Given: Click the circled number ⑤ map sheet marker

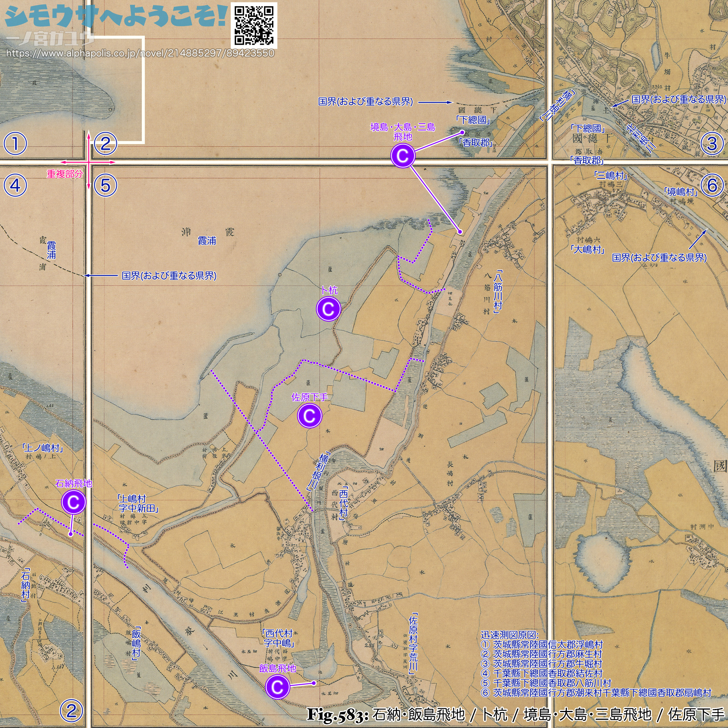Looking at the screenshot, I should [105, 185].
